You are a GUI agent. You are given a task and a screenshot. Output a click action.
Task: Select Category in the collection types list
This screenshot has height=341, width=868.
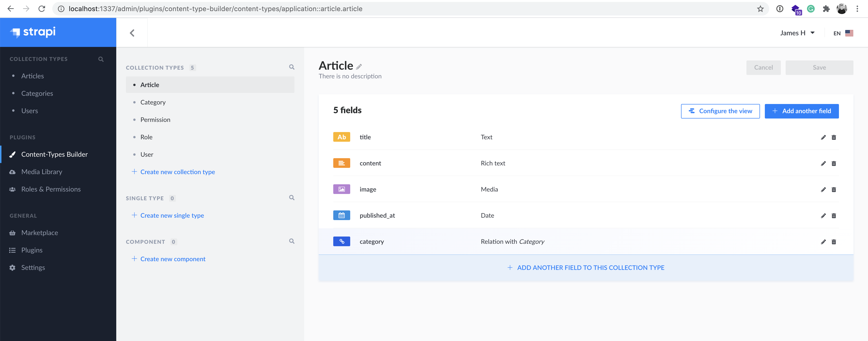153,102
